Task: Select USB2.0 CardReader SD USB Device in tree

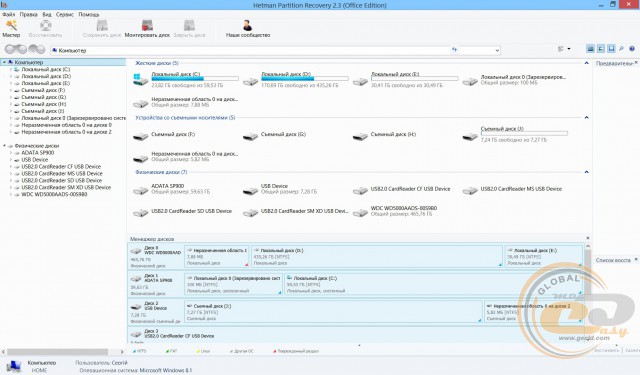Action: click(62, 180)
